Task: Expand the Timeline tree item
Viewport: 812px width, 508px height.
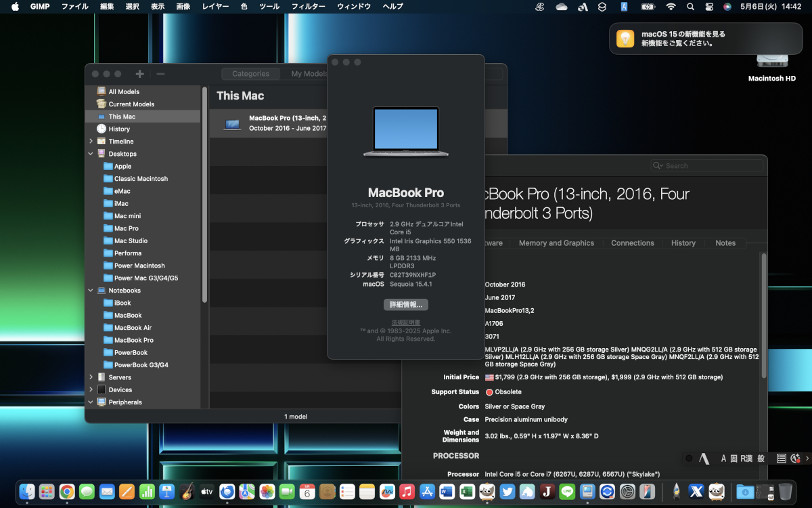Action: (x=91, y=142)
